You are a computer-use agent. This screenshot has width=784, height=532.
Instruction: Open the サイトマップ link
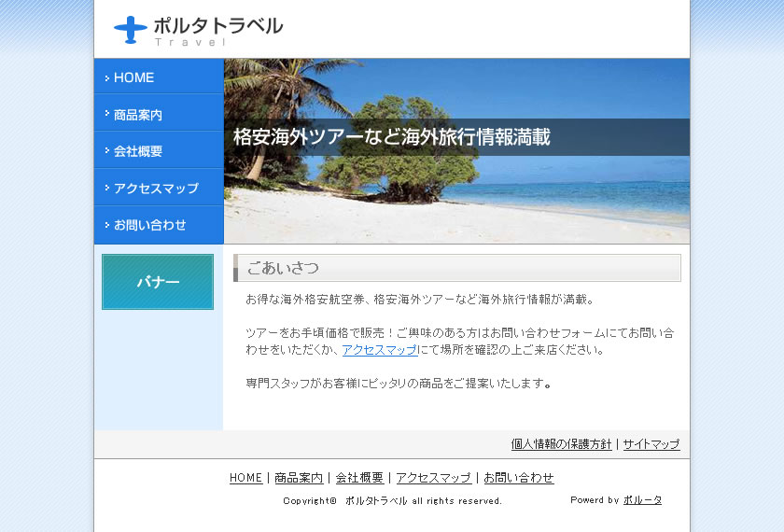tap(651, 444)
